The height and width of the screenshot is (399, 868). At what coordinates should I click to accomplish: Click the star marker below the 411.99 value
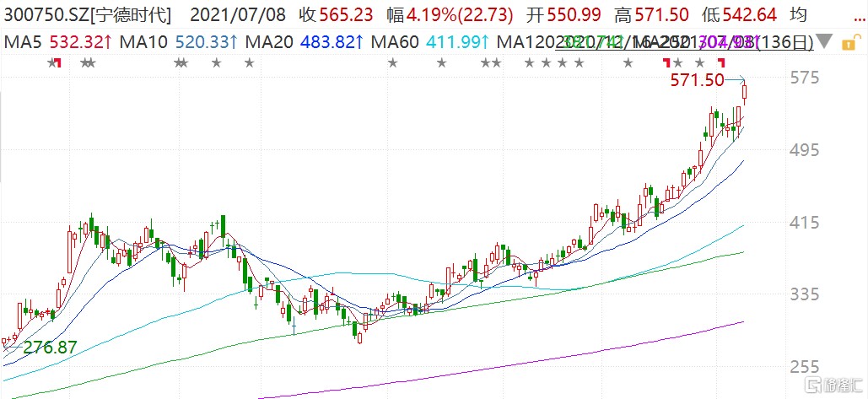point(441,63)
